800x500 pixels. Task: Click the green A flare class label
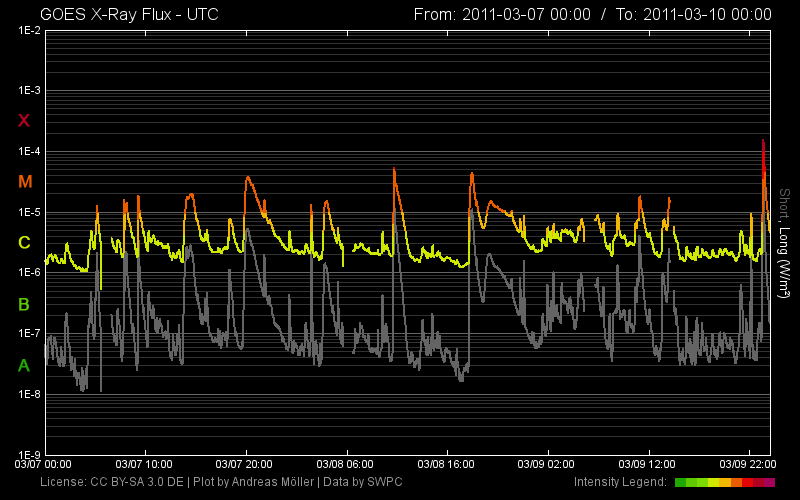tap(25, 365)
